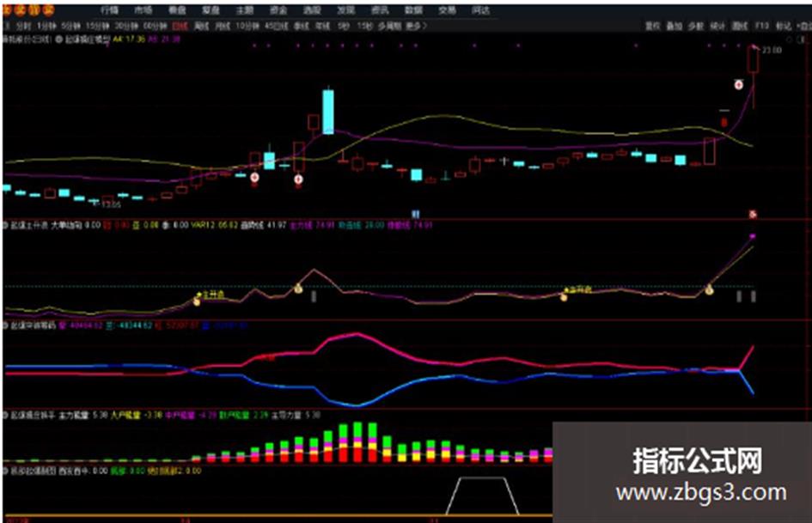Click 主力能量 indicator panel settings icon
The image size is (812, 523).
(6, 416)
